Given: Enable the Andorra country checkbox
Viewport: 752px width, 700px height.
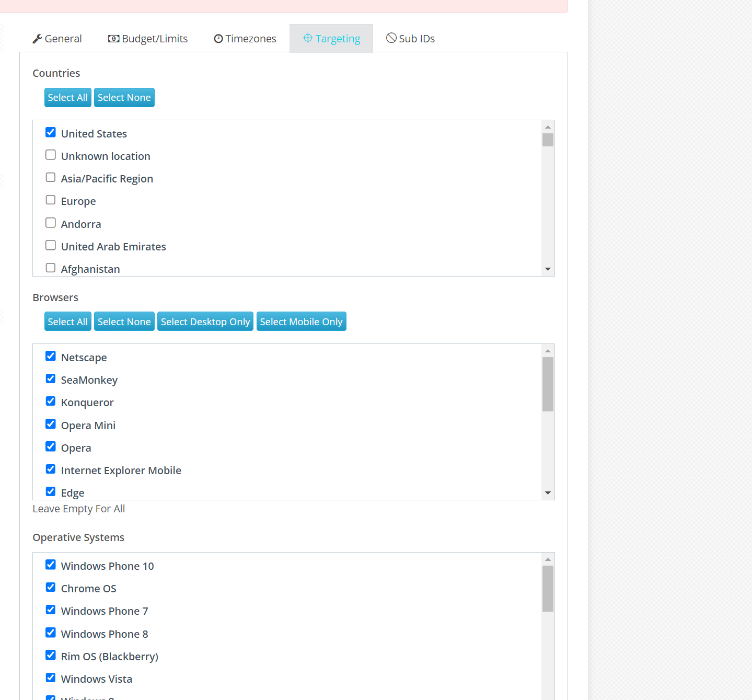Looking at the screenshot, I should pyautogui.click(x=51, y=223).
